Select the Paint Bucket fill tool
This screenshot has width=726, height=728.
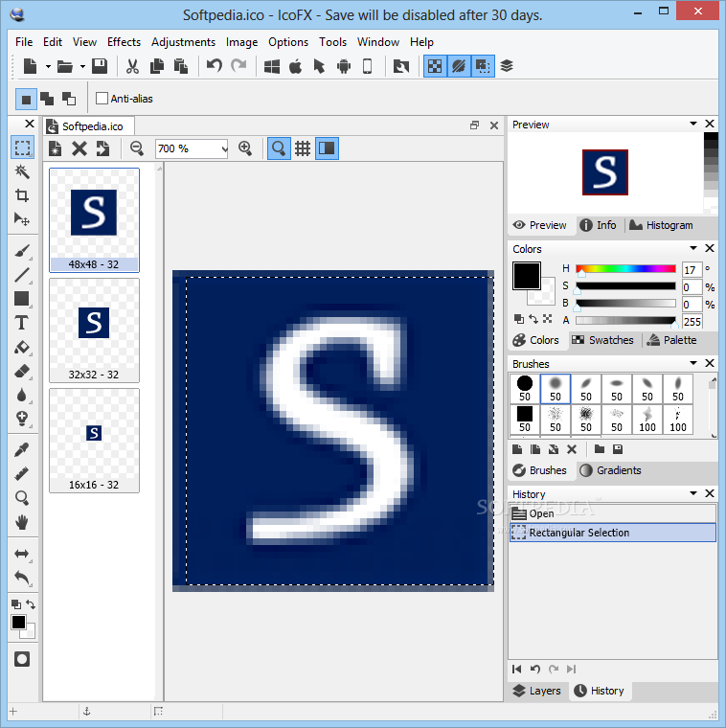coord(22,348)
